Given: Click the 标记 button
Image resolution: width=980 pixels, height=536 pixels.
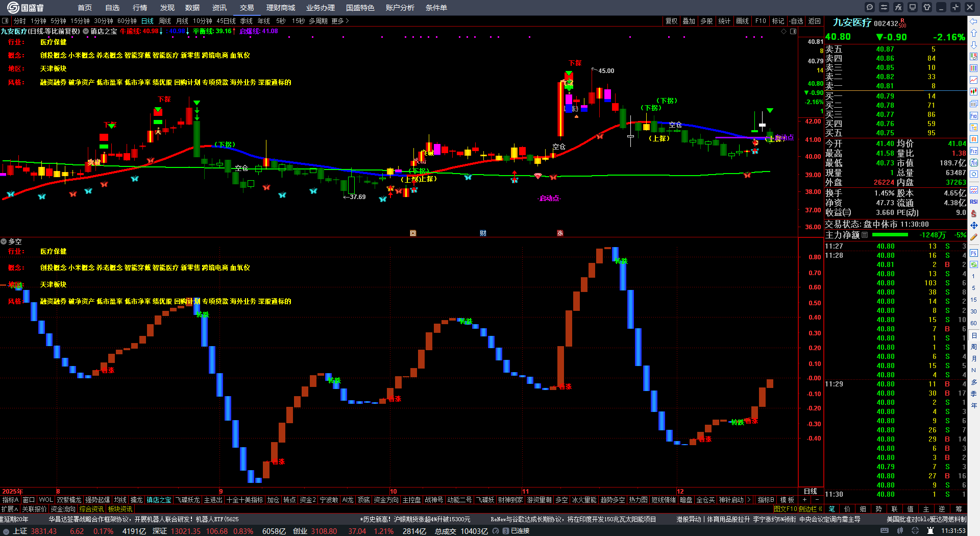Looking at the screenshot, I should pos(778,21).
